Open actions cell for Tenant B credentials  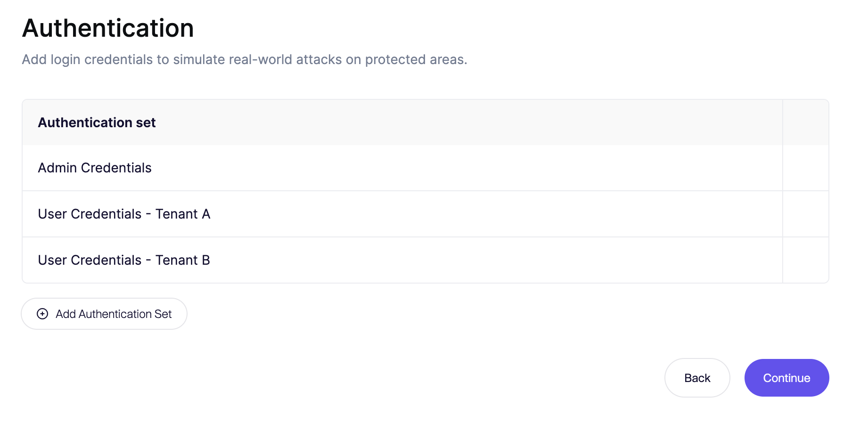[x=805, y=260]
